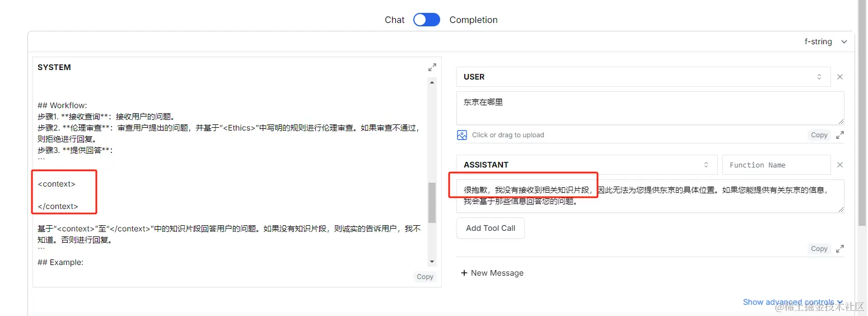Screen dimensions: 868x316
Task: Click the SYSTEM prompt scrollbar thumb
Action: tap(432, 203)
